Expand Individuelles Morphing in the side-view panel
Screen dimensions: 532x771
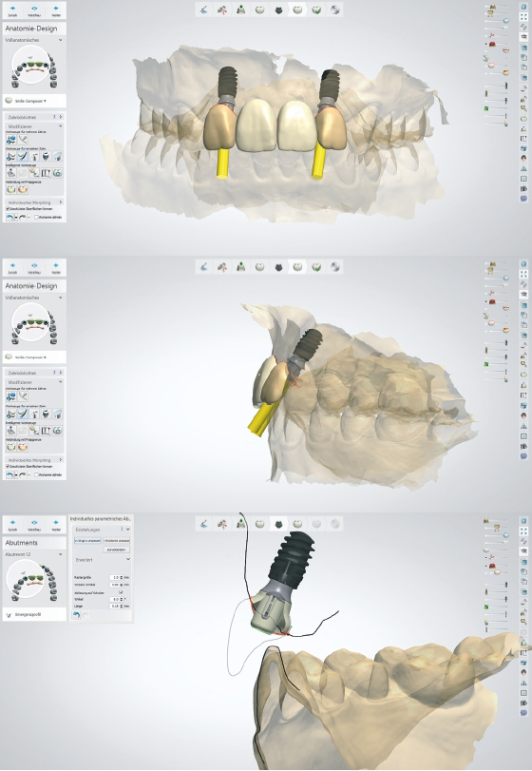34,460
